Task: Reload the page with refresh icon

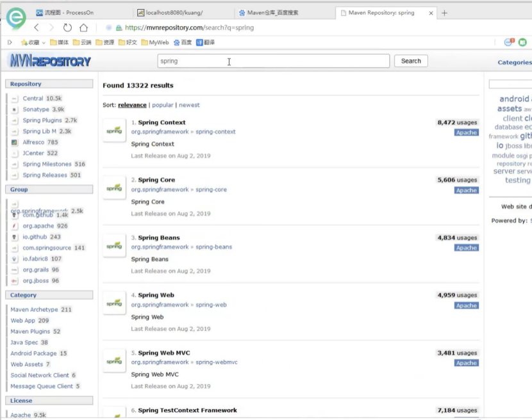Action: click(x=67, y=28)
